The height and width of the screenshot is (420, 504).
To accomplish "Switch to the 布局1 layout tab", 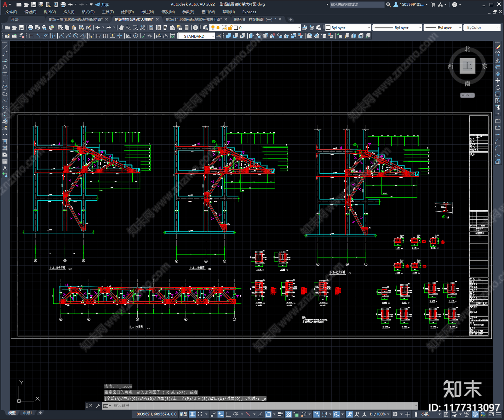I will click(27, 413).
